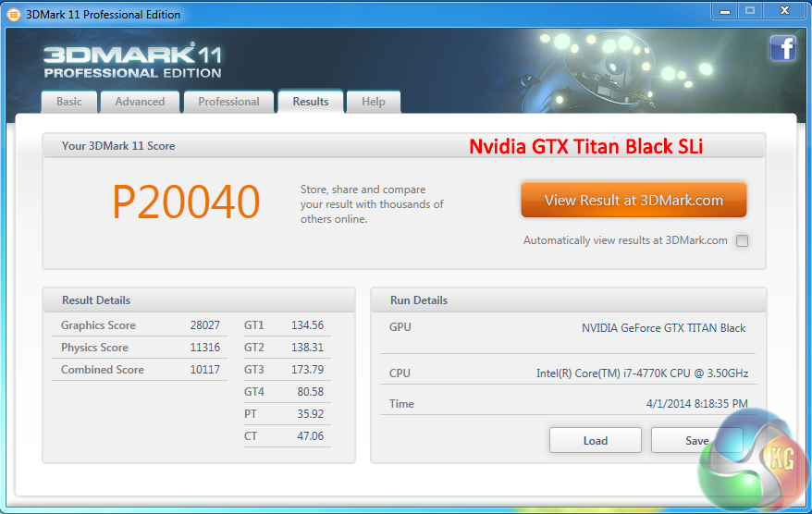Click the Result Details panel header
This screenshot has height=514, width=812.
[x=199, y=300]
